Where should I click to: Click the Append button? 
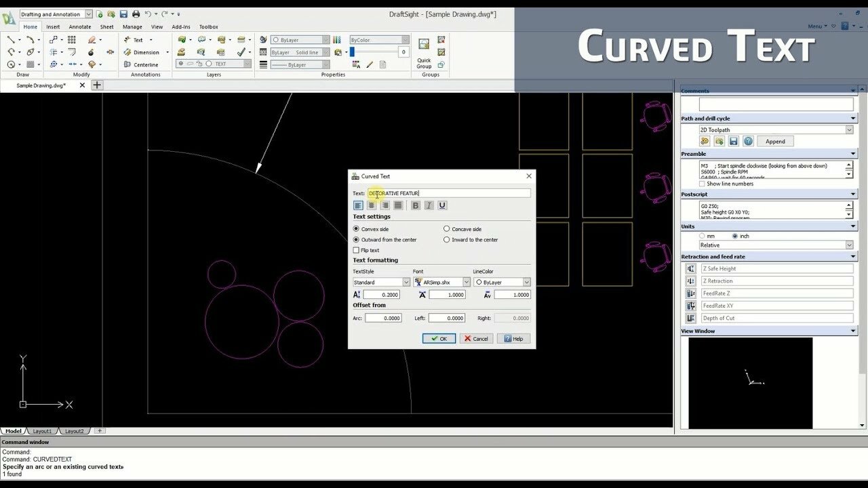(775, 142)
